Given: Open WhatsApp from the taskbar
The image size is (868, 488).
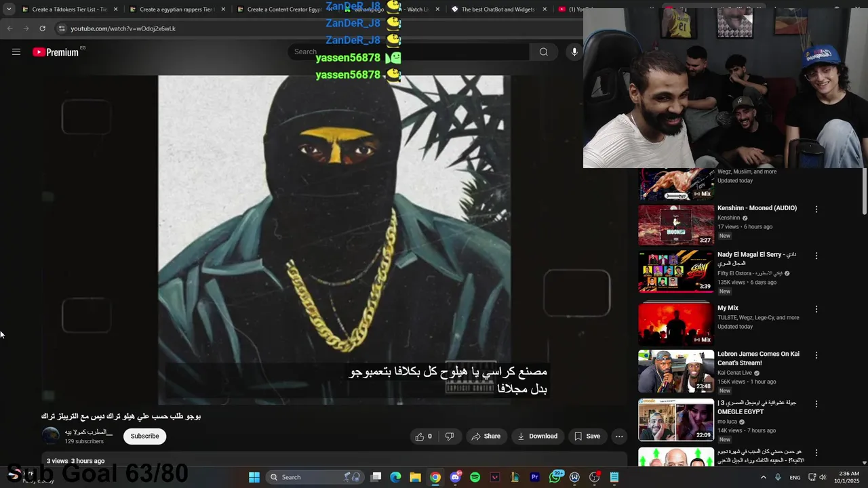Looking at the screenshot, I should point(555,477).
